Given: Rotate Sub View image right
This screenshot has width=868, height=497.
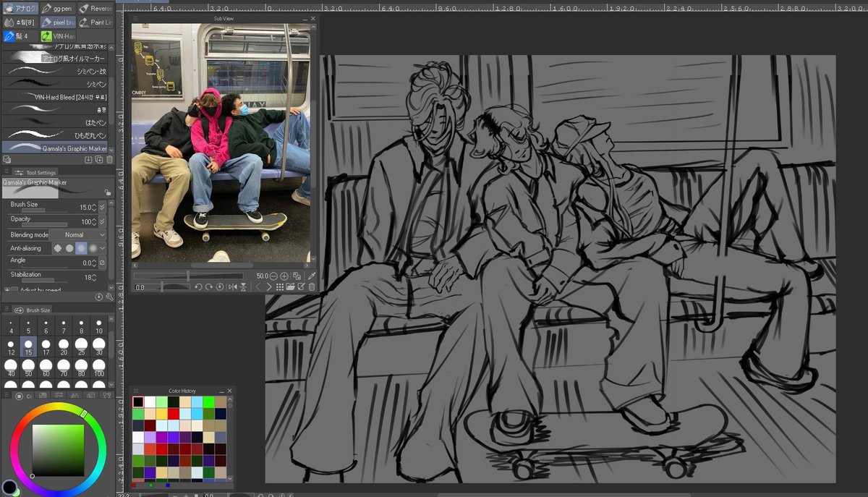Looking at the screenshot, I should [209, 287].
